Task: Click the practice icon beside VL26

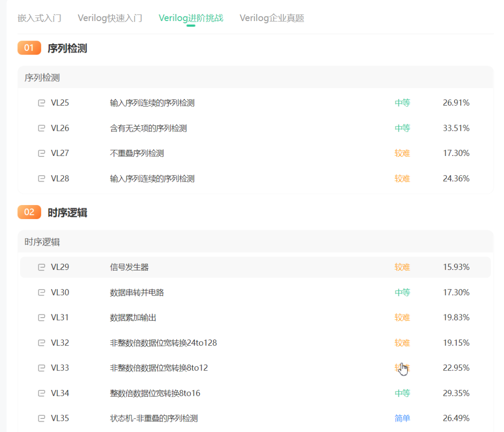Action: point(42,128)
